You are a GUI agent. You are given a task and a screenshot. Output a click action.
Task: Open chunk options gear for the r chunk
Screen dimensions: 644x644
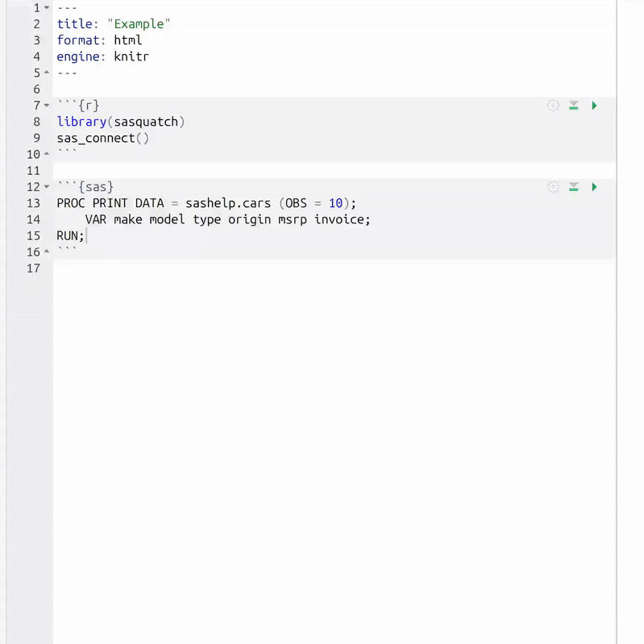(553, 106)
